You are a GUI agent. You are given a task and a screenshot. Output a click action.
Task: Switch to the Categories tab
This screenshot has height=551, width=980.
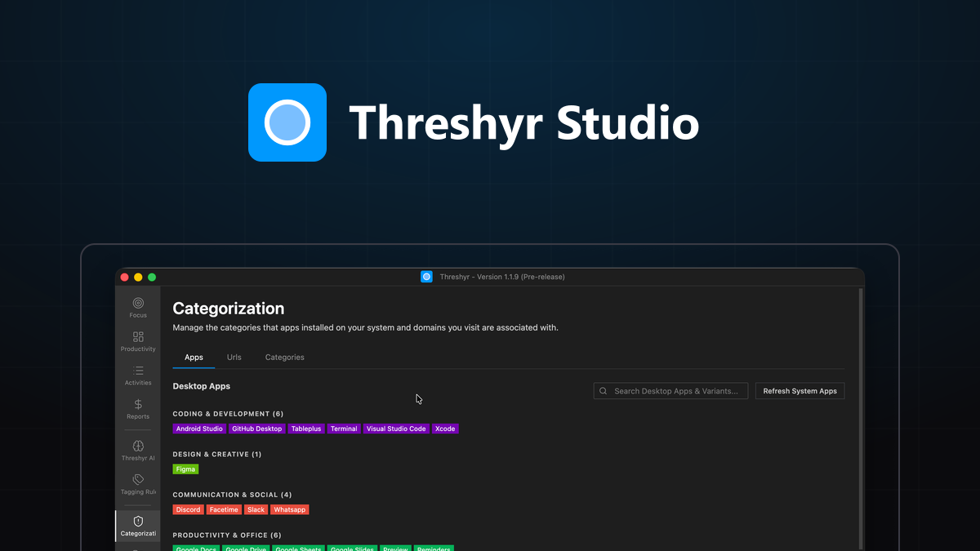coord(285,358)
